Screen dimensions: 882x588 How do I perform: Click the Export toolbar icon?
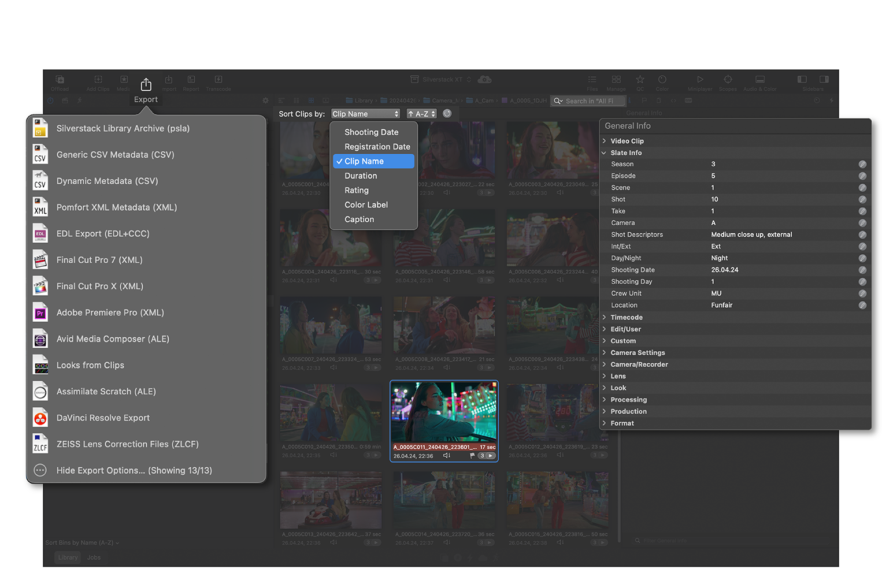146,85
